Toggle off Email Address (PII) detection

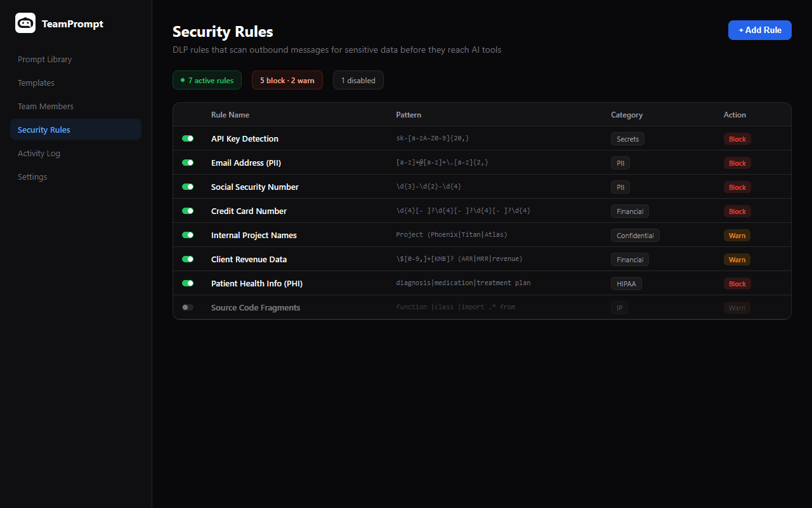(188, 163)
